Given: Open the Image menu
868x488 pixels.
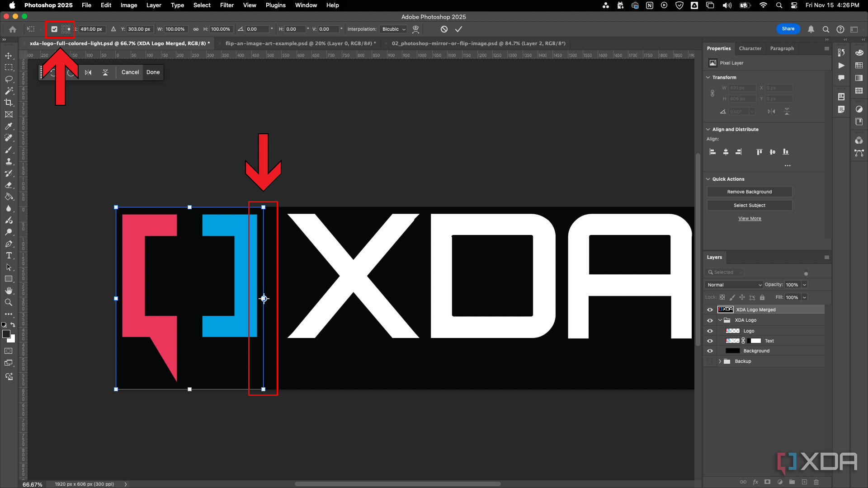Looking at the screenshot, I should point(129,5).
